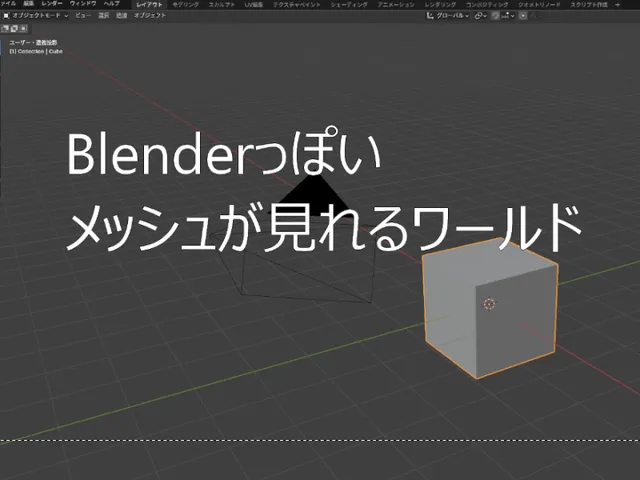Open the 選択 (Select) viewport menu
The width and height of the screenshot is (640, 480).
[104, 16]
